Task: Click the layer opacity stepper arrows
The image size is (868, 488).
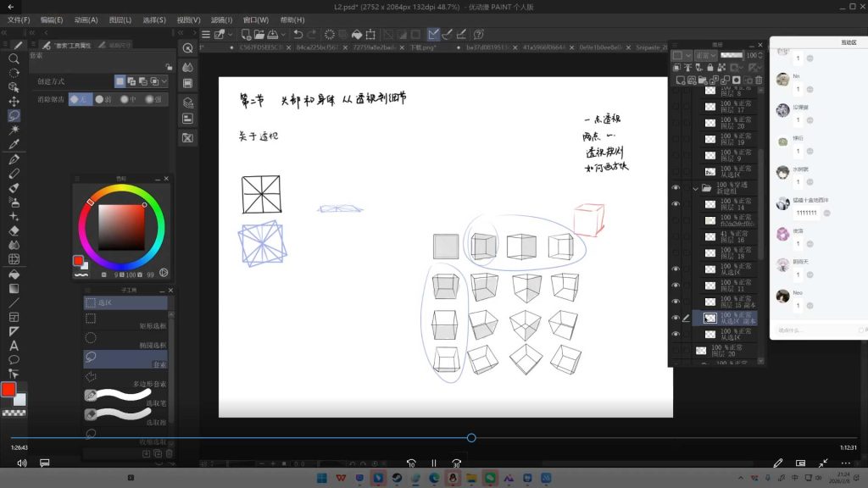Action: point(760,55)
